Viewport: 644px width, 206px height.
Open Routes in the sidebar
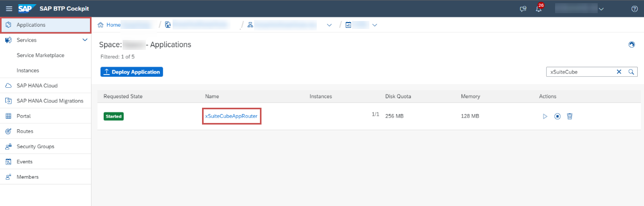tap(25, 131)
